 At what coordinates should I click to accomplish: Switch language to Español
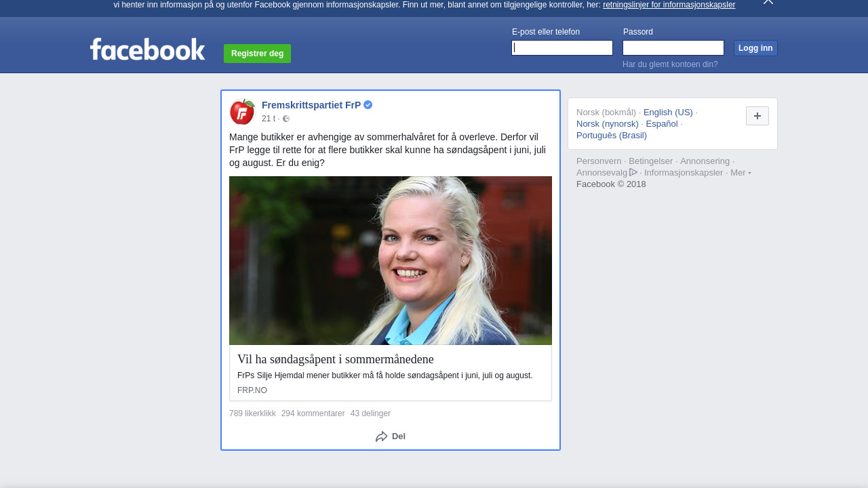tap(662, 124)
